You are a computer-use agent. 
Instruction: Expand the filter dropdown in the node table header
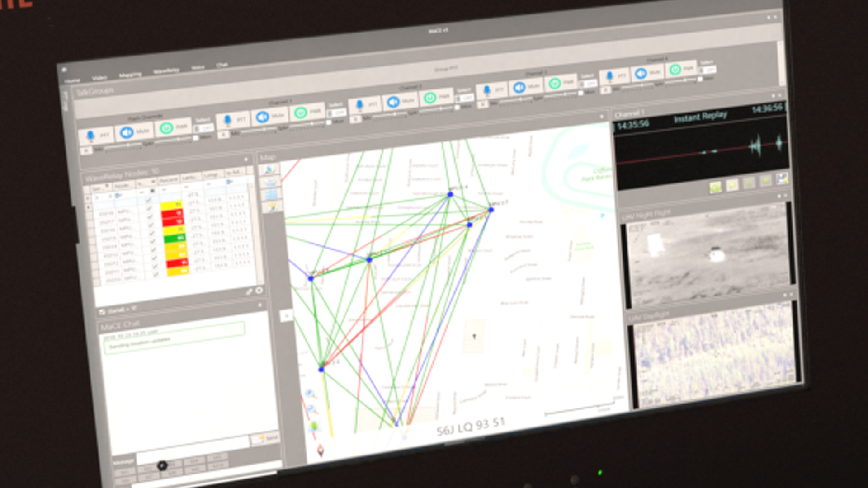107,186
